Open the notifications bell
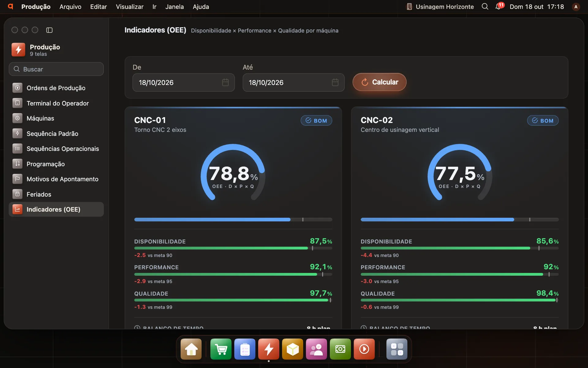 point(499,6)
